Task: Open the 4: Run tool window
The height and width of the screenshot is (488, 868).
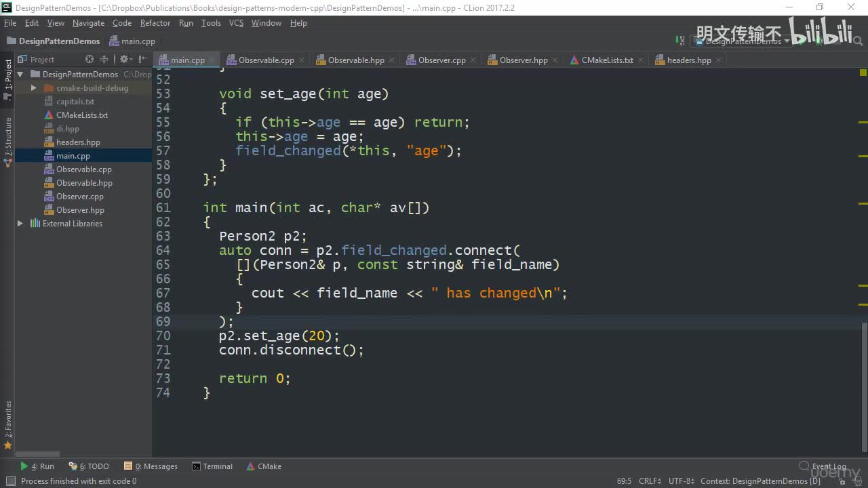Action: pyautogui.click(x=37, y=466)
